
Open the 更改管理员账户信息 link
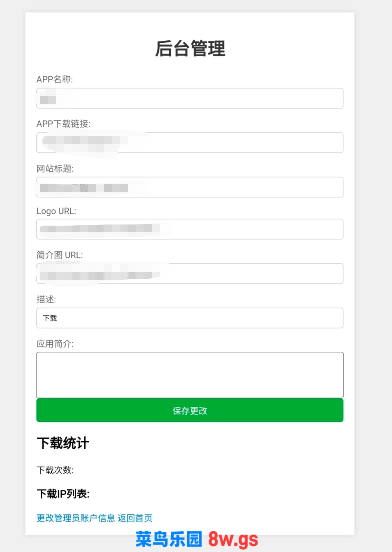click(76, 518)
